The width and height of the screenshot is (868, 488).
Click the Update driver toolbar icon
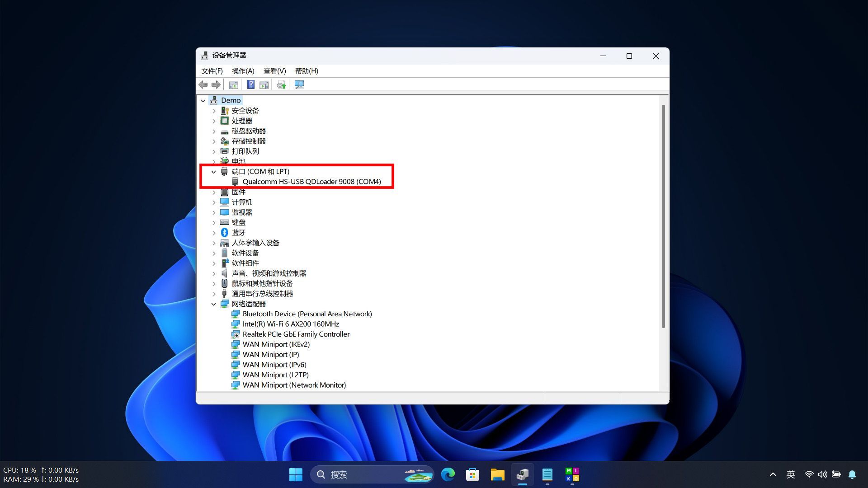click(x=281, y=84)
